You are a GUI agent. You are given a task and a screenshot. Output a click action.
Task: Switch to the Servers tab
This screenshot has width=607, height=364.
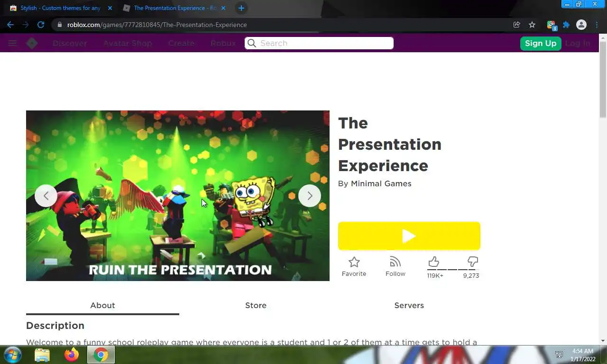(409, 305)
